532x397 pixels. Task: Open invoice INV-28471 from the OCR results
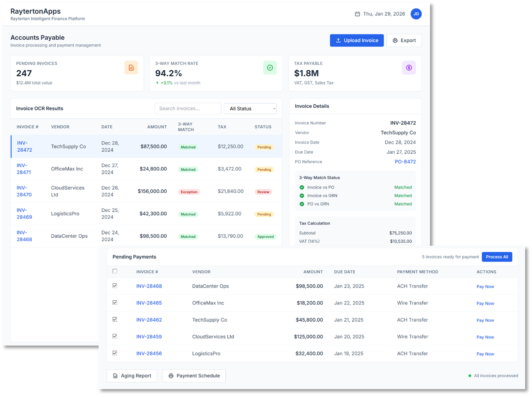[x=23, y=169]
